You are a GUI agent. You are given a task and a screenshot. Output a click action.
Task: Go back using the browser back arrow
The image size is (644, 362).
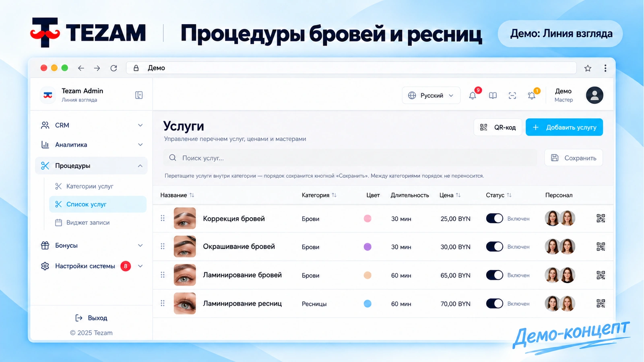coord(81,68)
